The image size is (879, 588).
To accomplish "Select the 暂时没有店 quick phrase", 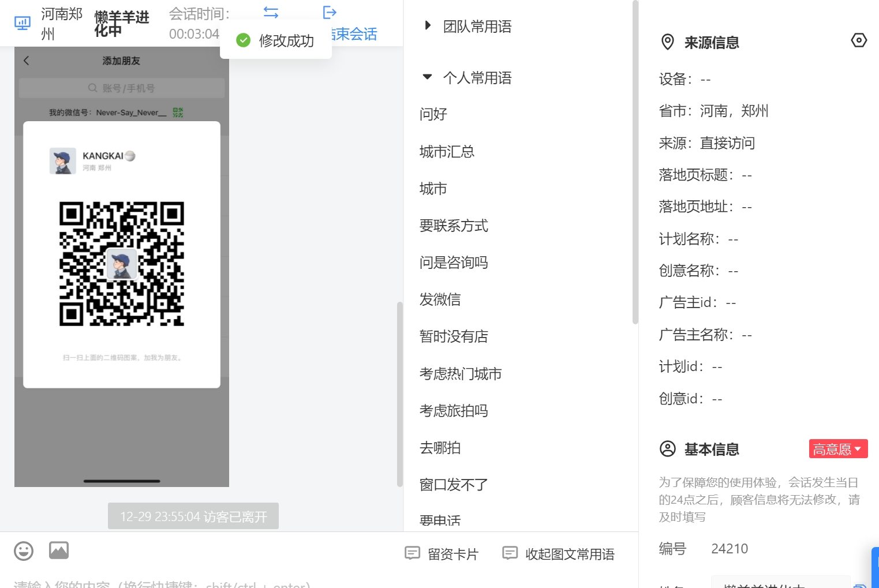I will 454,336.
